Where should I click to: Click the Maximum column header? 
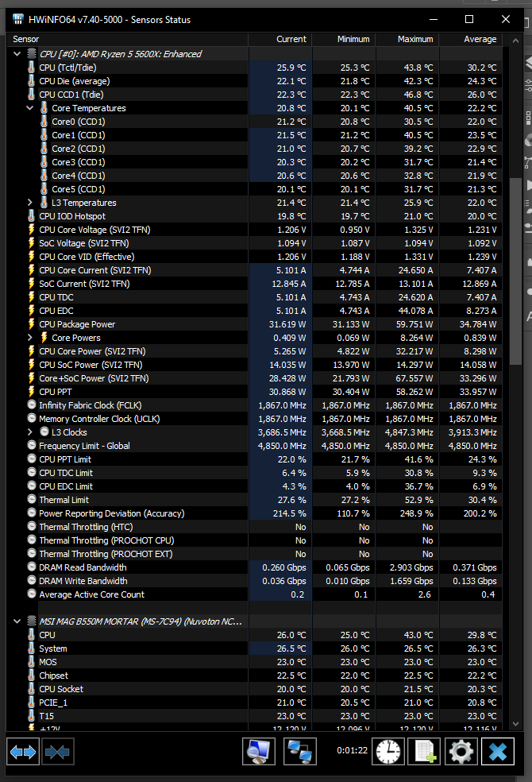click(407, 39)
